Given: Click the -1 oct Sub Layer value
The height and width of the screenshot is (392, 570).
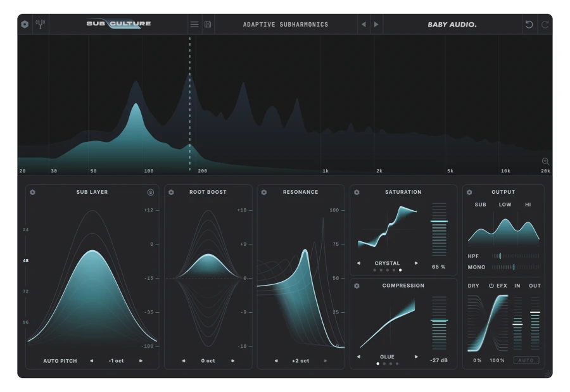Looking at the screenshot, I should pyautogui.click(x=116, y=361).
